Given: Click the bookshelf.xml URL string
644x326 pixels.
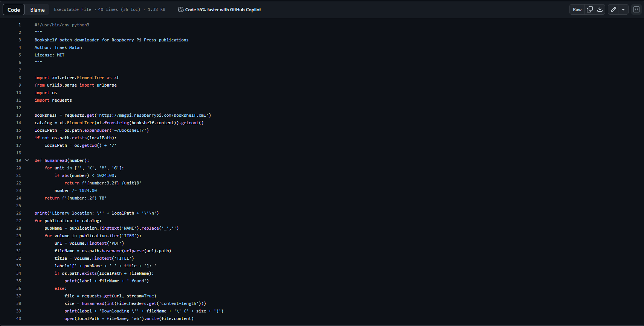Looking at the screenshot, I should point(153,115).
